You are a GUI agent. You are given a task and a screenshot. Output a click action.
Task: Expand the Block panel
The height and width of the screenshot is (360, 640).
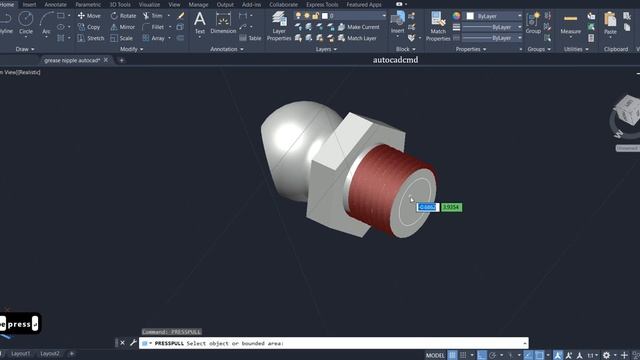(x=405, y=49)
